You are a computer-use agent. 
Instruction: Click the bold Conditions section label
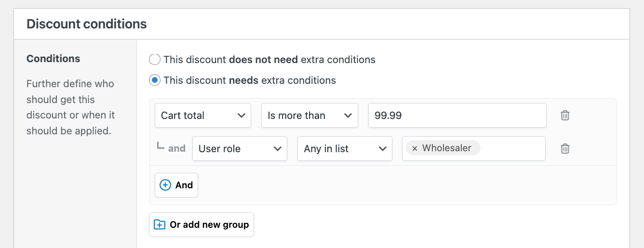click(54, 59)
